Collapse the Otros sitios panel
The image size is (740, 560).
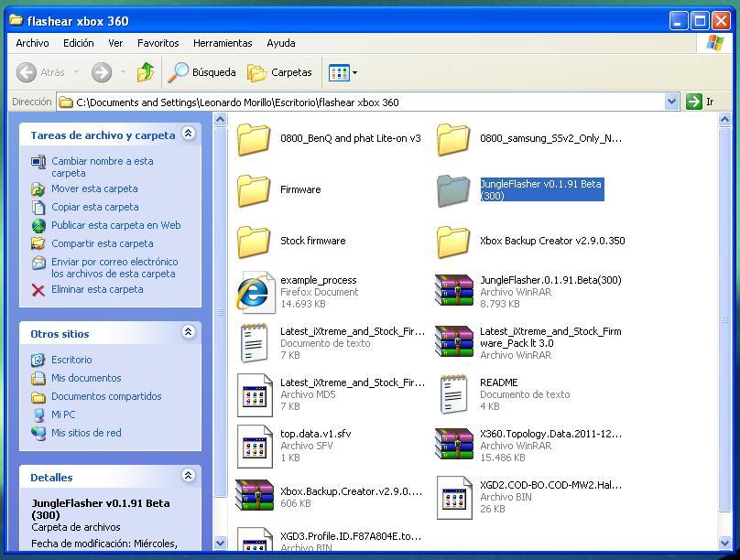tap(189, 332)
